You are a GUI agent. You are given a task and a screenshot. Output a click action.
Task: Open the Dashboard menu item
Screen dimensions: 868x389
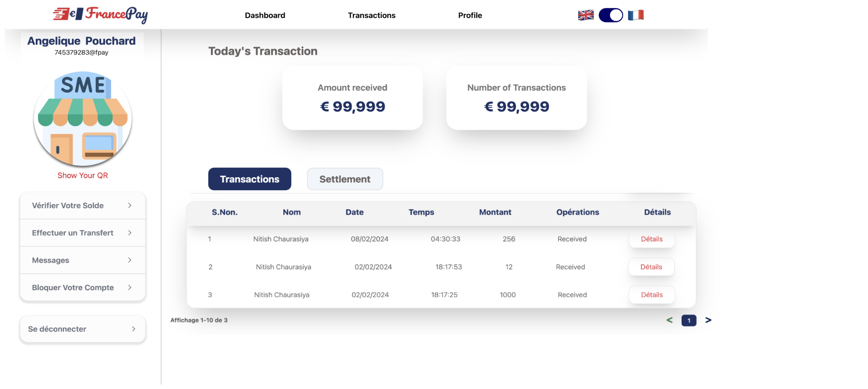[265, 15]
